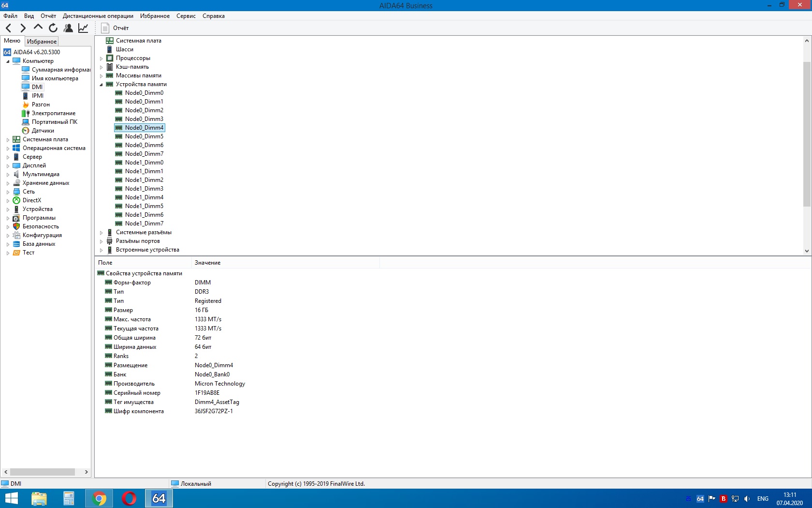Expand the Операционная система node
This screenshot has width=812, height=508.
pyautogui.click(x=8, y=149)
